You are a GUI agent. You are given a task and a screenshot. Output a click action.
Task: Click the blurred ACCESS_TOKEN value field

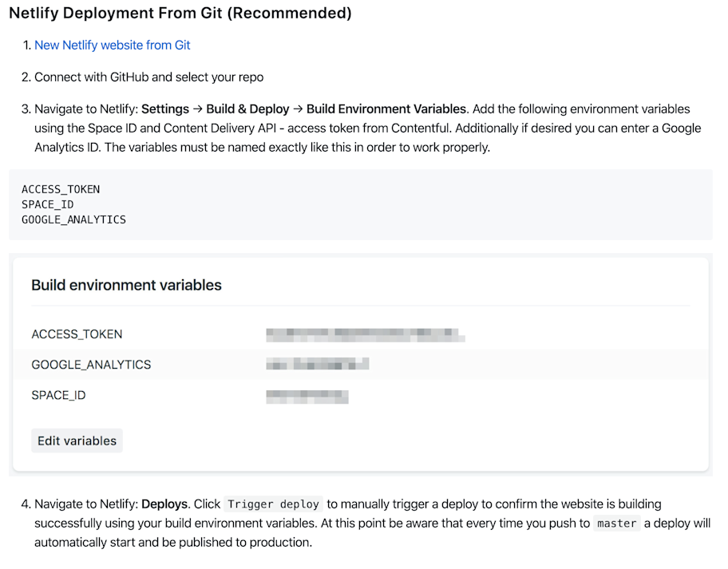[364, 334]
